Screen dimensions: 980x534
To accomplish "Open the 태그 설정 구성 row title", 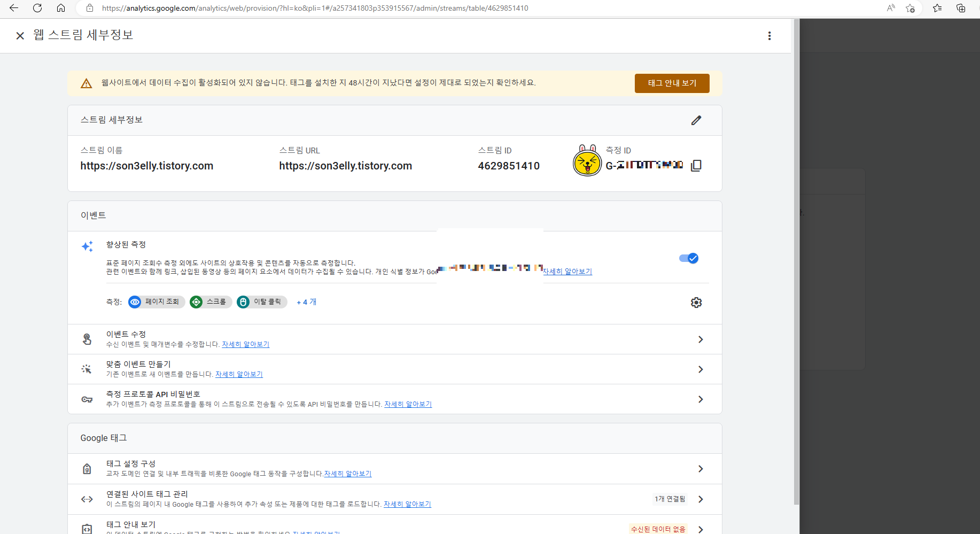I will [131, 464].
